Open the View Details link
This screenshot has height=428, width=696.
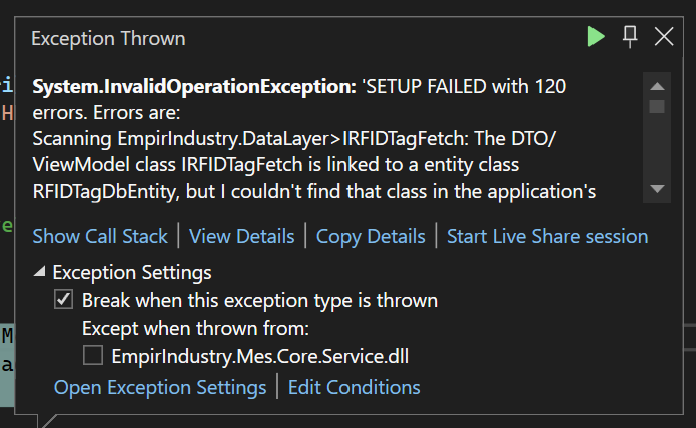[241, 236]
